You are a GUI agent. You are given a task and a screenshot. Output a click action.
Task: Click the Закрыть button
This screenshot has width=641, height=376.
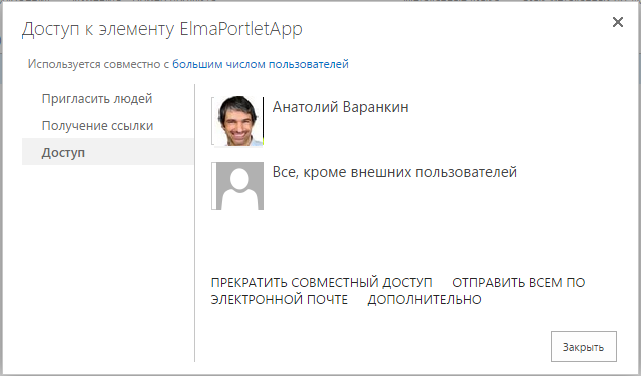(583, 347)
